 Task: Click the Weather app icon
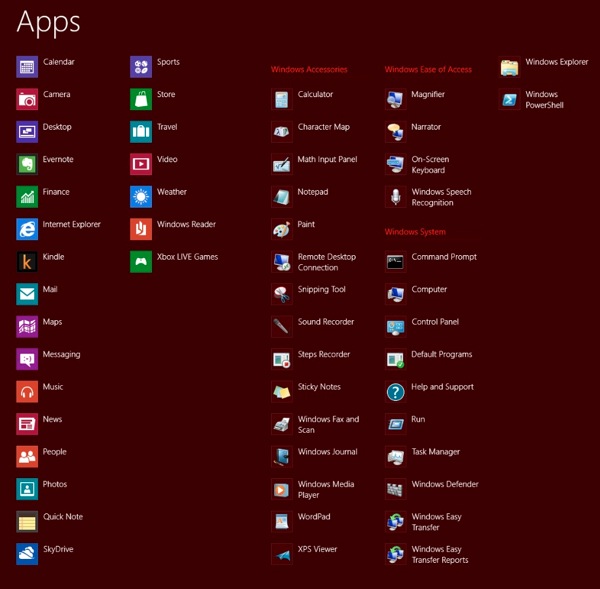[x=141, y=197]
